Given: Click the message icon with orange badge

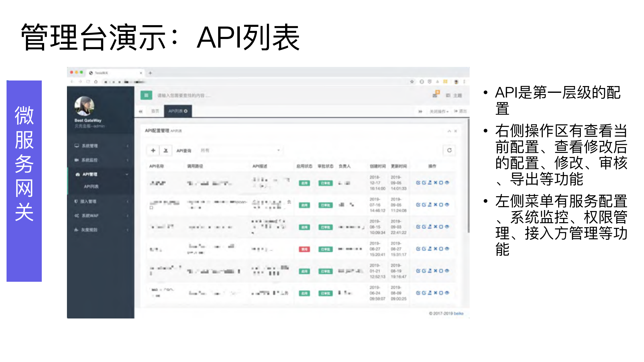Looking at the screenshot, I should point(435,95).
